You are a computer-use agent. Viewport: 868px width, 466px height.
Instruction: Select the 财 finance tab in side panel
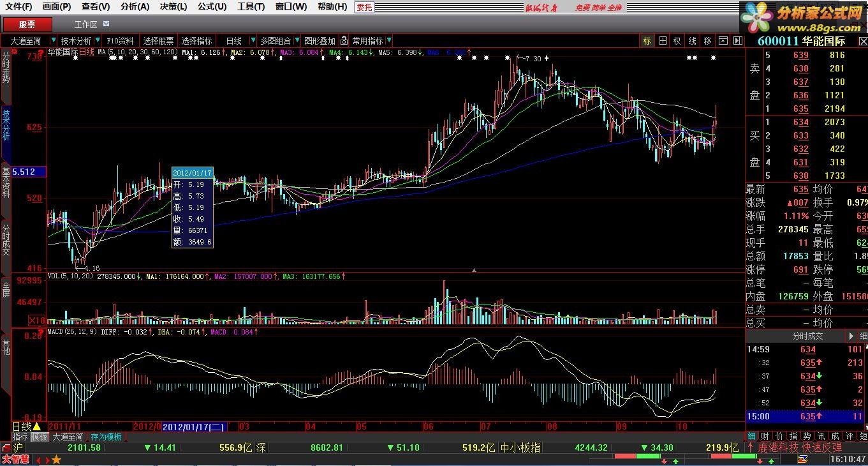(x=765, y=437)
